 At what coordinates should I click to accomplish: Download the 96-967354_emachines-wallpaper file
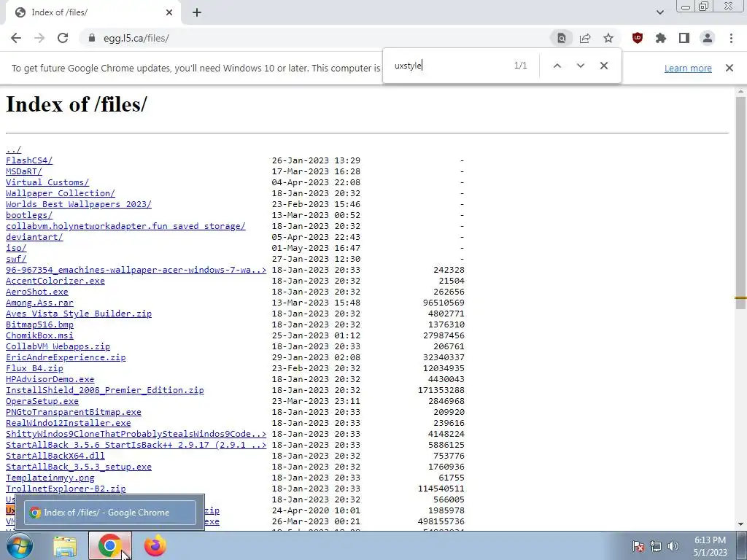[136, 270]
